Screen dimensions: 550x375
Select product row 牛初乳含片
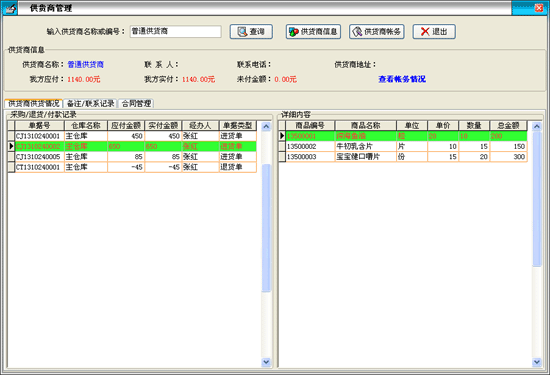(403, 146)
